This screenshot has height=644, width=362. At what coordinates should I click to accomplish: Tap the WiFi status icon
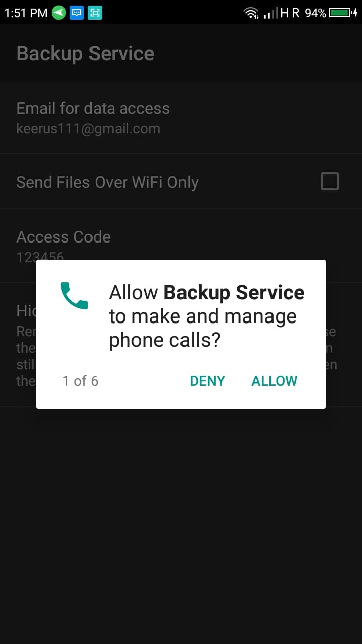click(251, 13)
